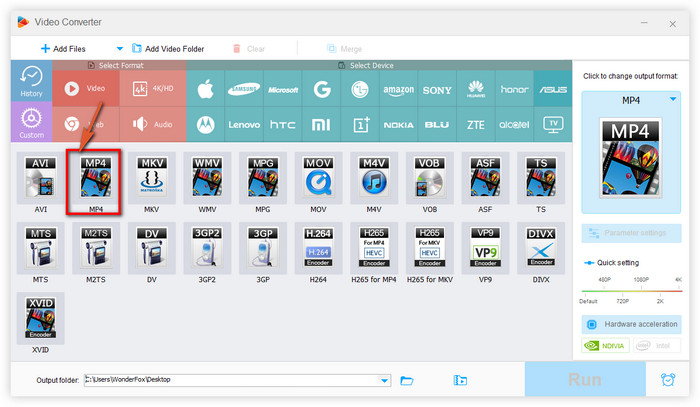Open Apple device profiles
Screen dimensions: 700x407
click(x=205, y=89)
